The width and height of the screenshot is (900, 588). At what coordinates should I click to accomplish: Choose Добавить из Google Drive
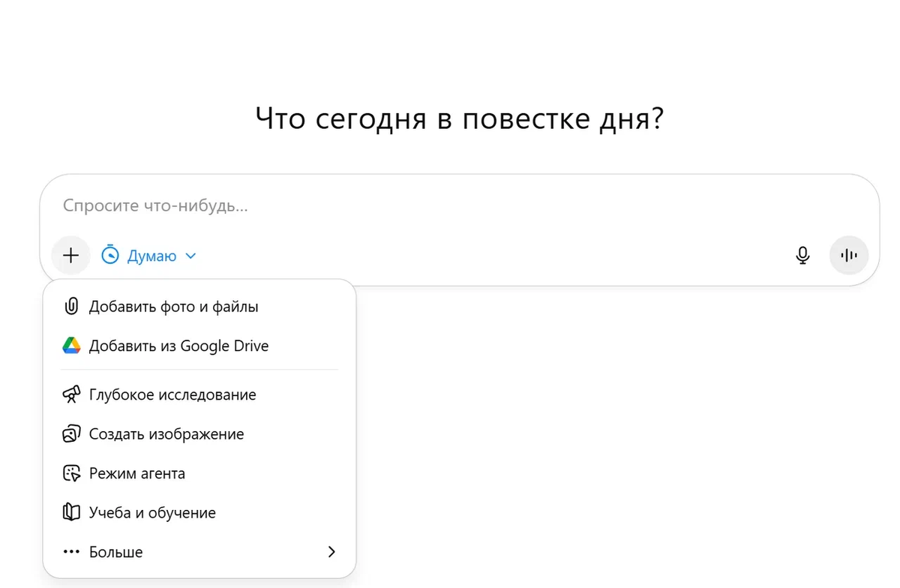pos(178,346)
